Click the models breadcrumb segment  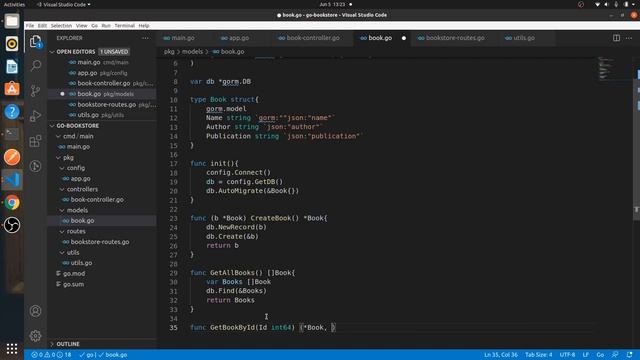[192, 52]
